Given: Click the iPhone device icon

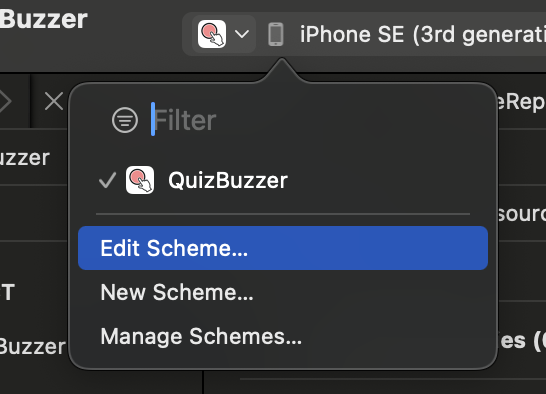Looking at the screenshot, I should coord(276,34).
